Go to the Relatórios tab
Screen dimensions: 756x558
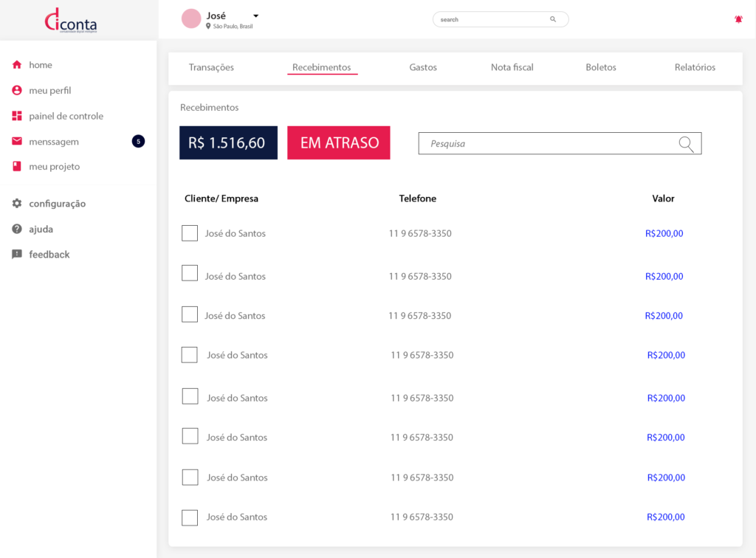coord(695,67)
